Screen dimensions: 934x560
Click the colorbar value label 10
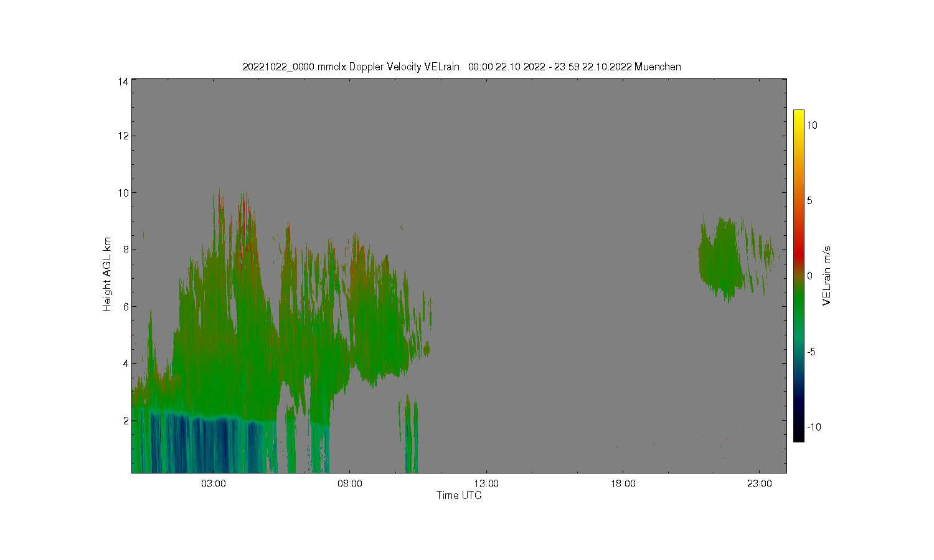point(813,125)
